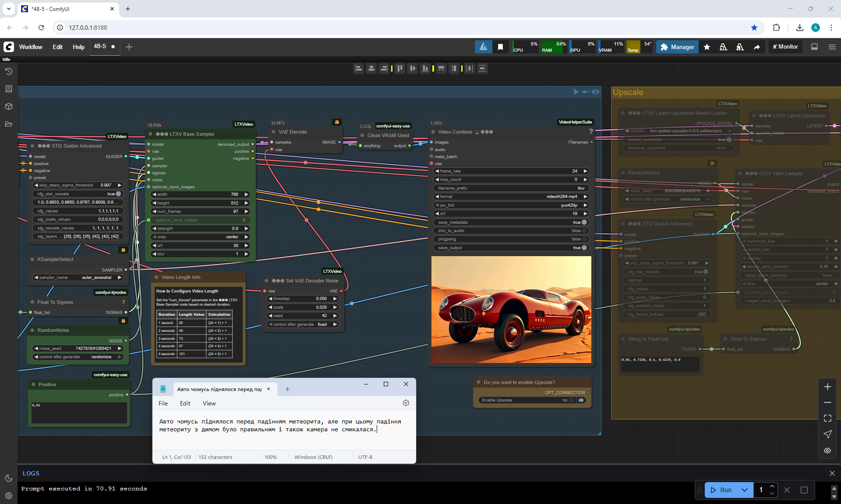Screen dimensions: 841x504
Task: Click the generated red car preview image
Action: (511, 309)
